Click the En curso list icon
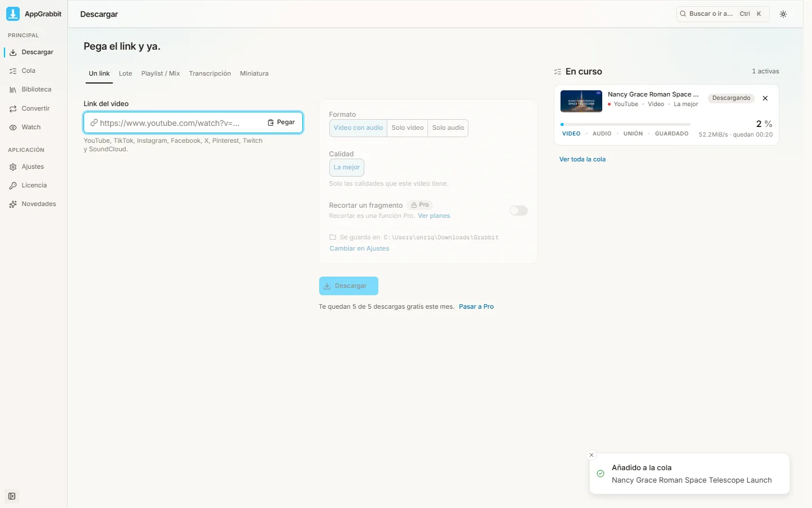This screenshot has height=508, width=812. coord(558,72)
